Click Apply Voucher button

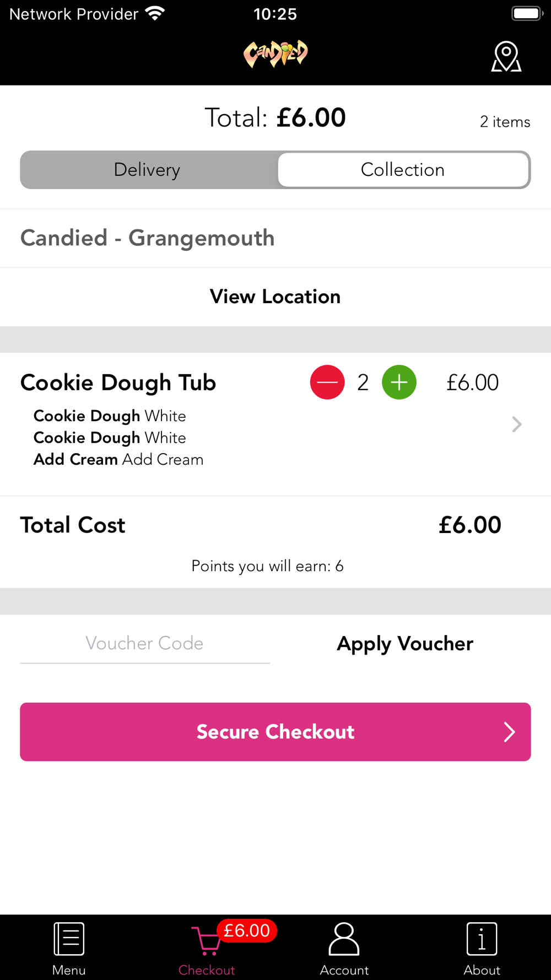[x=405, y=643]
